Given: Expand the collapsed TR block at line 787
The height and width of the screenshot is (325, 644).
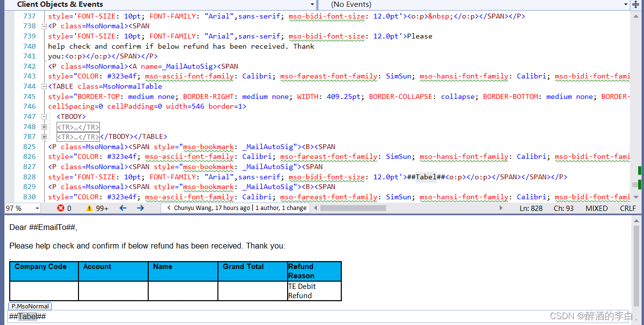Looking at the screenshot, I should (x=44, y=137).
